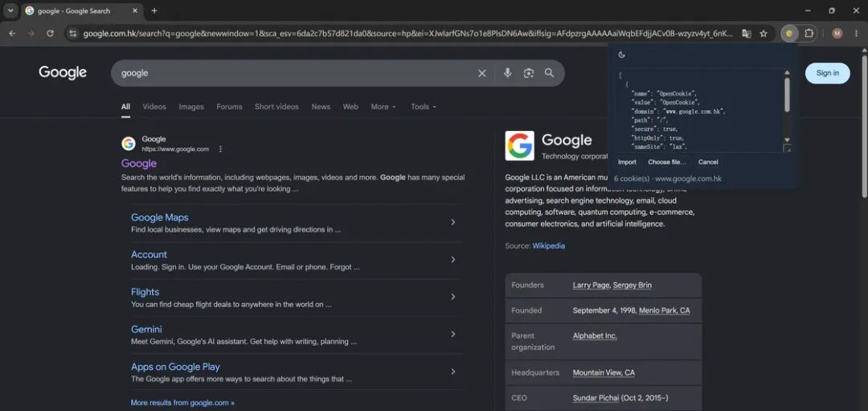The height and width of the screenshot is (411, 868).
Task: View site information icon in address bar
Action: coord(72,34)
